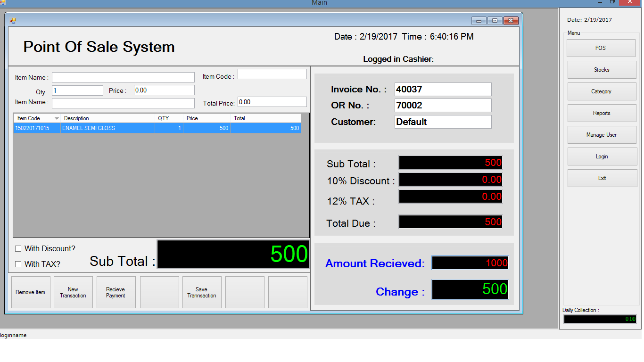Focus the Item Code input field

(272, 74)
